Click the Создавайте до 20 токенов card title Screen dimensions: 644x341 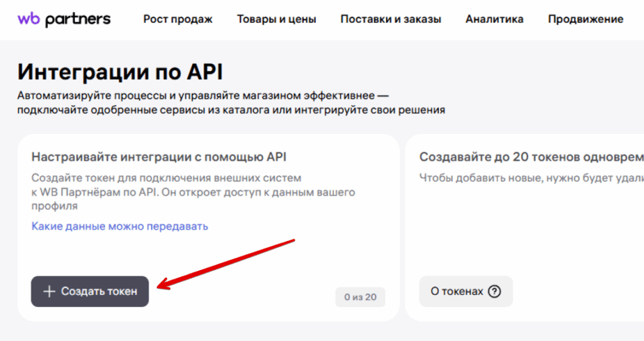pyautogui.click(x=531, y=157)
